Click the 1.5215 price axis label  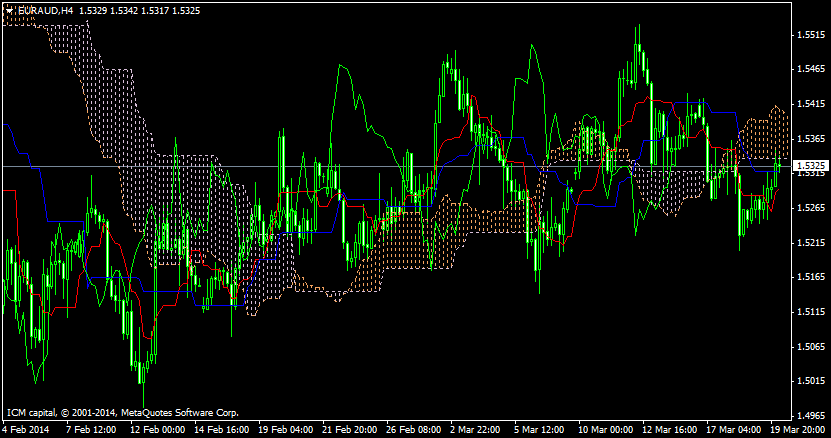point(811,242)
